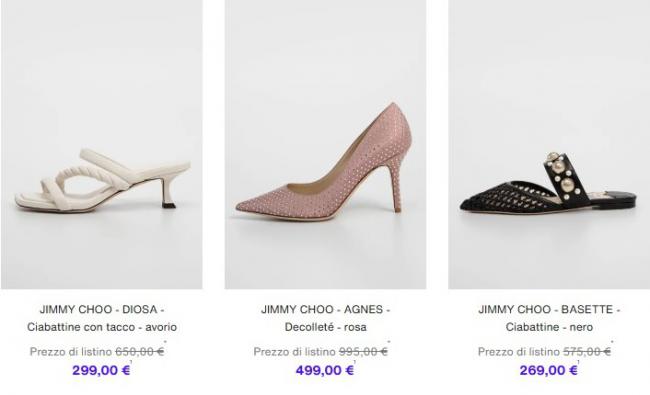Click Prezzo di listino label under Agnes

click(x=294, y=351)
